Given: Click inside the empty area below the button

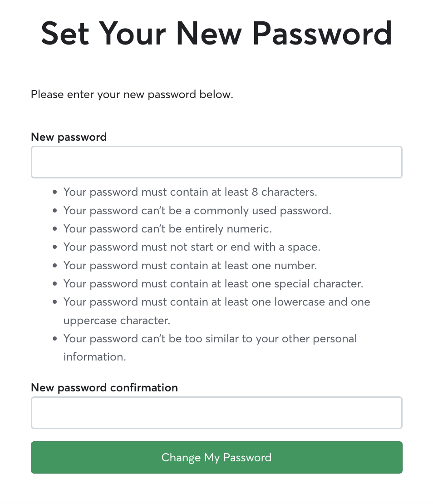Looking at the screenshot, I should pyautogui.click(x=216, y=493).
